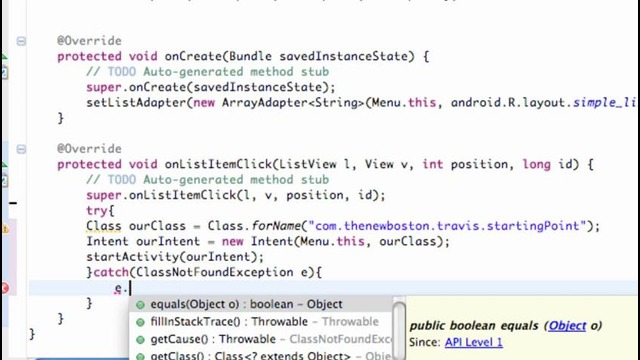Select getCause() completion proposal
Screen dimensions: 640x360
click(x=261, y=339)
